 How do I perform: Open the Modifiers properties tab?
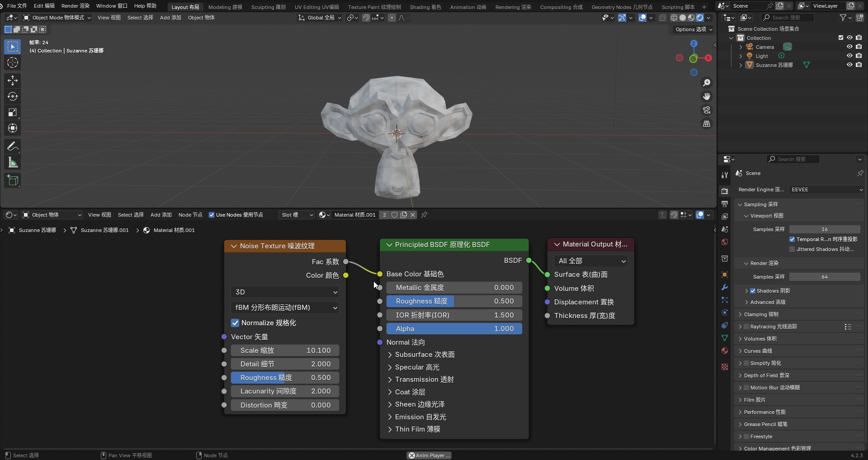[725, 287]
